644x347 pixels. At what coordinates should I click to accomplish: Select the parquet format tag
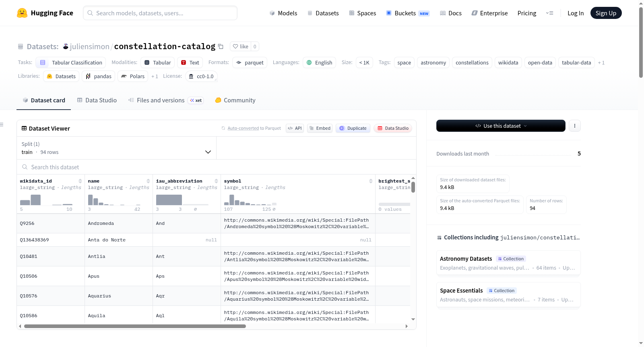[x=250, y=62]
